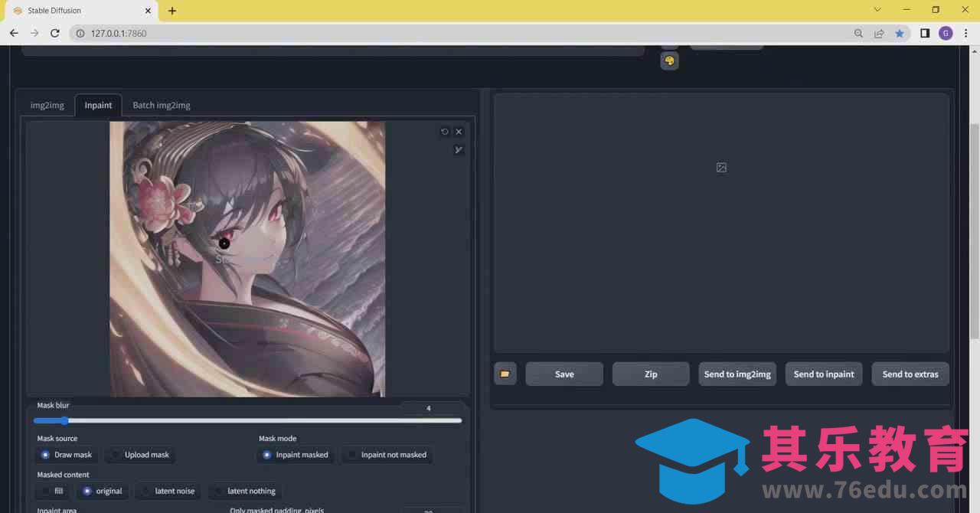Open the browser side panel icon
Viewport: 980px width, 513px height.
click(925, 34)
